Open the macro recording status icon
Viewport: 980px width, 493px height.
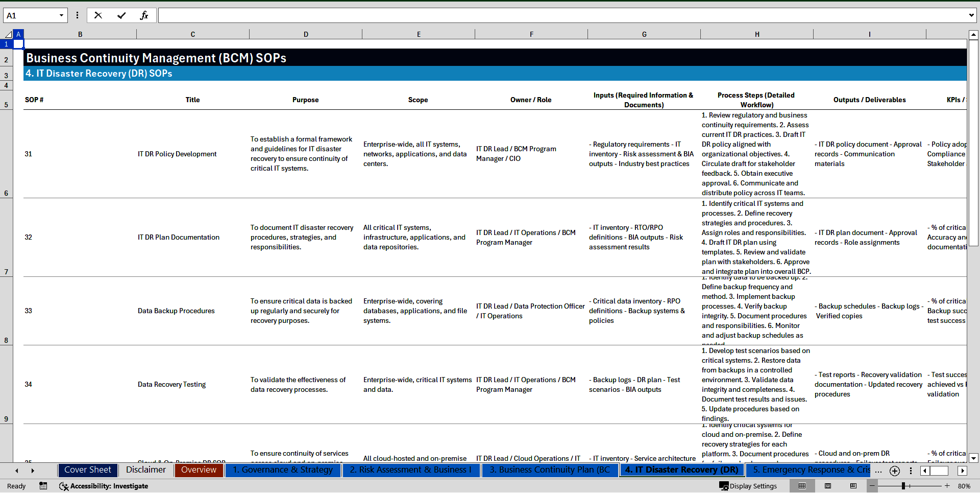point(43,486)
